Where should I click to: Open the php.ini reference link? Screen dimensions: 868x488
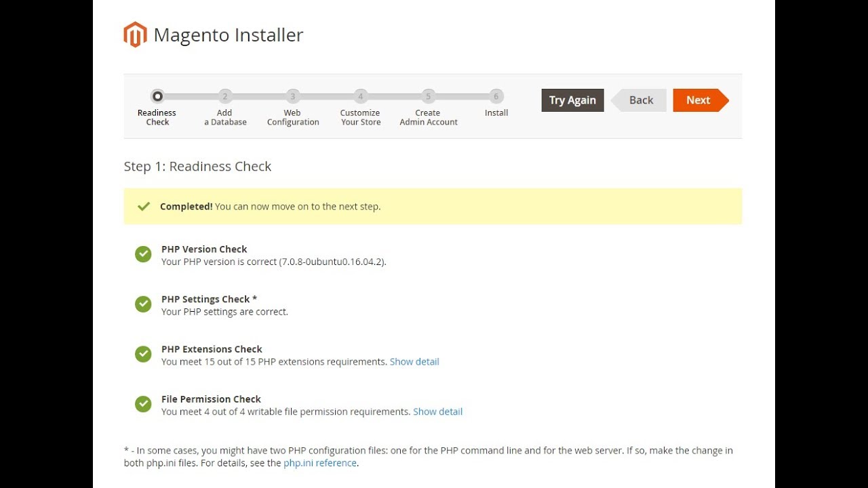320,463
